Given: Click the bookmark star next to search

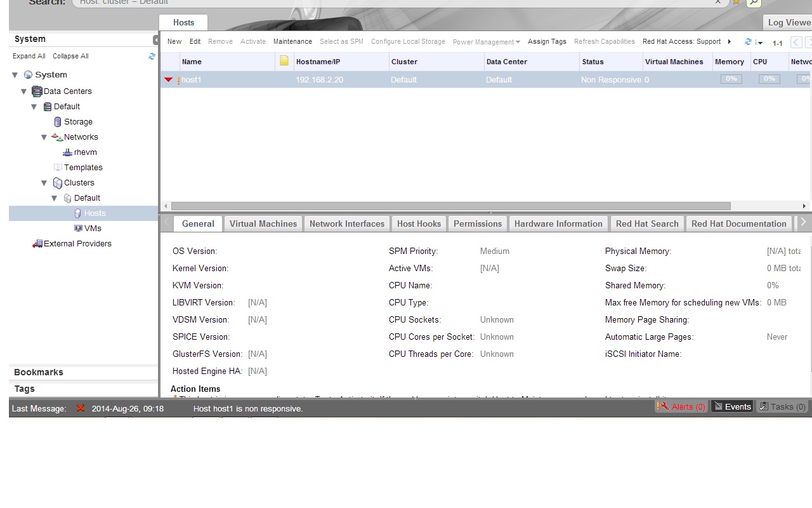Looking at the screenshot, I should pos(736,3).
